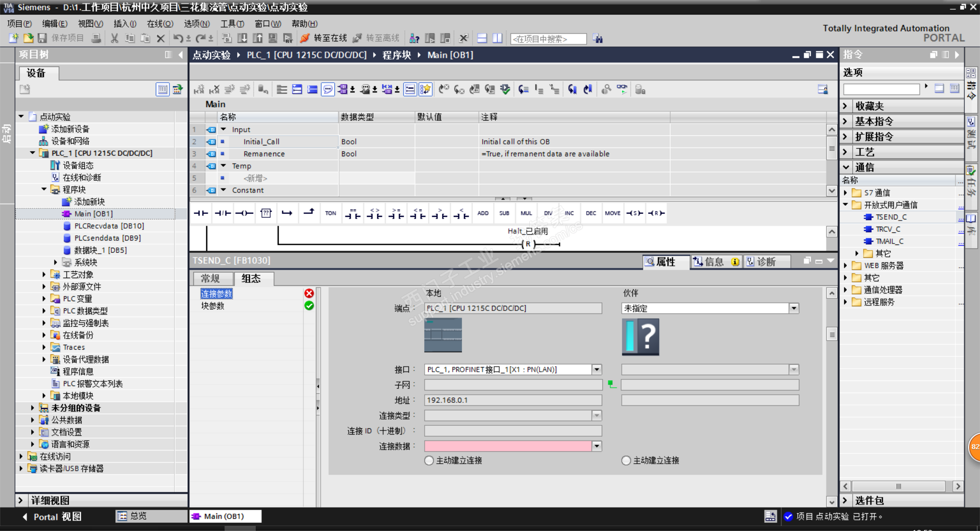This screenshot has height=531, width=980.
Task: Insert an empty box instruction
Action: [266, 213]
